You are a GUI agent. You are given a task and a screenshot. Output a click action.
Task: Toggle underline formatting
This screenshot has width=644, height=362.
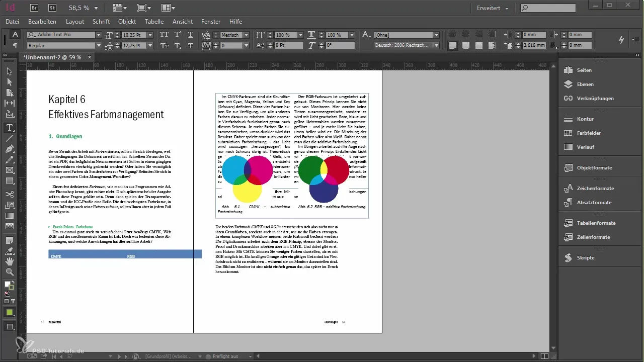point(190,35)
